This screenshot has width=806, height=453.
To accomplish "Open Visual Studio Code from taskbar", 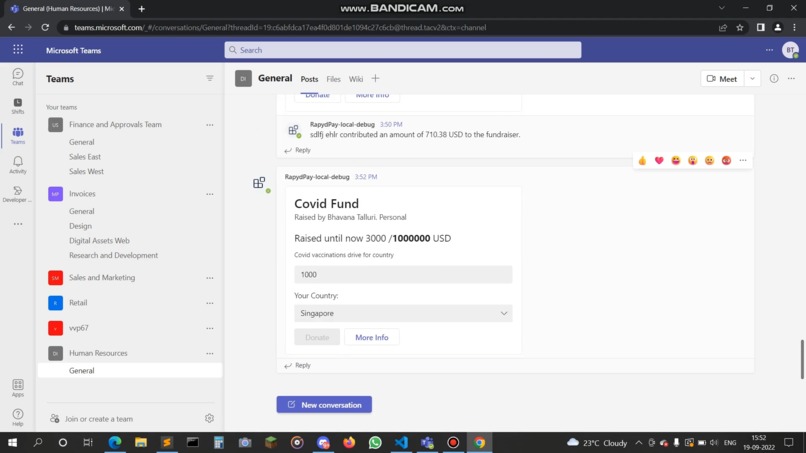I will 401,443.
